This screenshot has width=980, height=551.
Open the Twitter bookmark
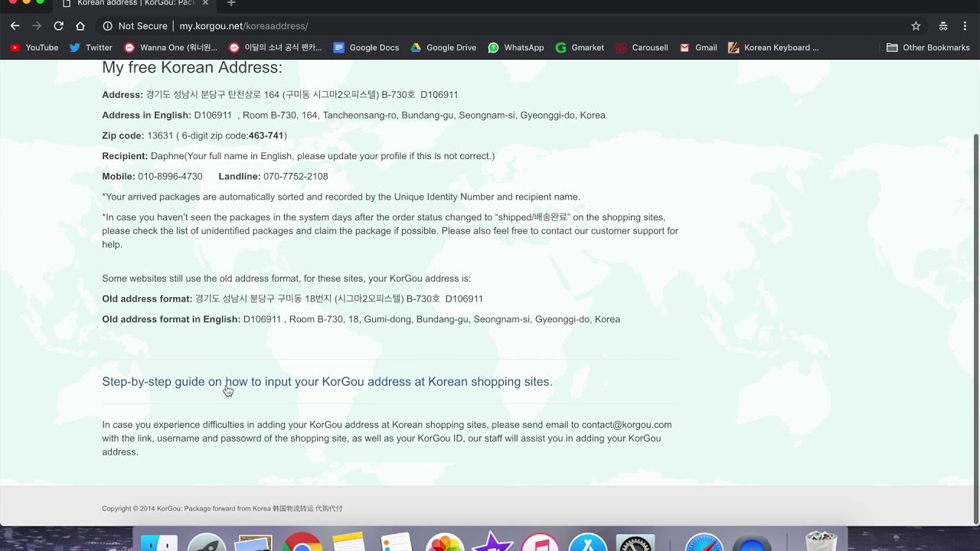(x=91, y=47)
